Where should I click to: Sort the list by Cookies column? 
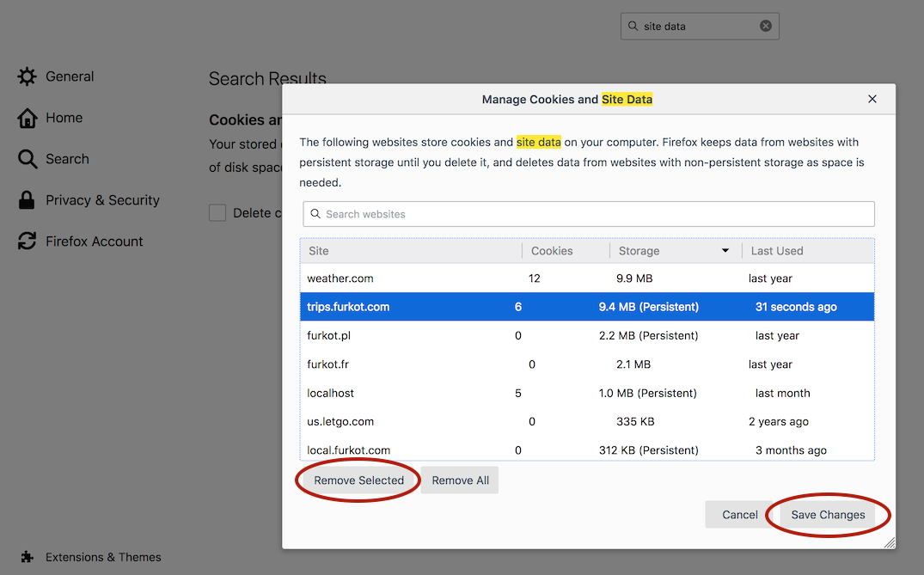(565, 251)
